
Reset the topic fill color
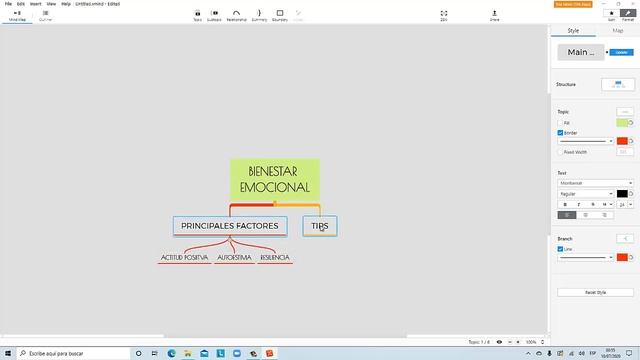pos(631,123)
